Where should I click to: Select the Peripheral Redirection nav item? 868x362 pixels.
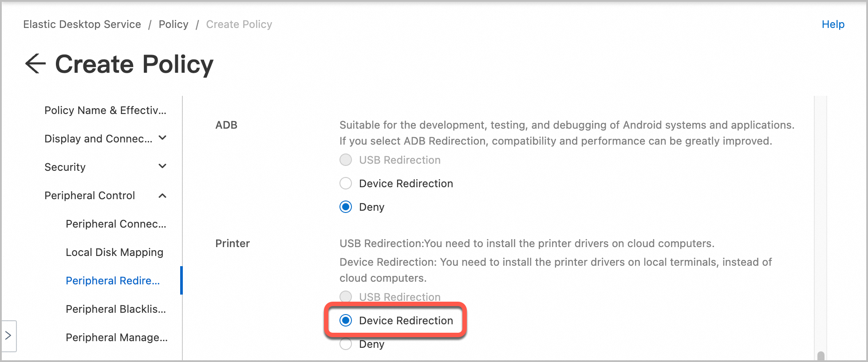[x=113, y=280]
